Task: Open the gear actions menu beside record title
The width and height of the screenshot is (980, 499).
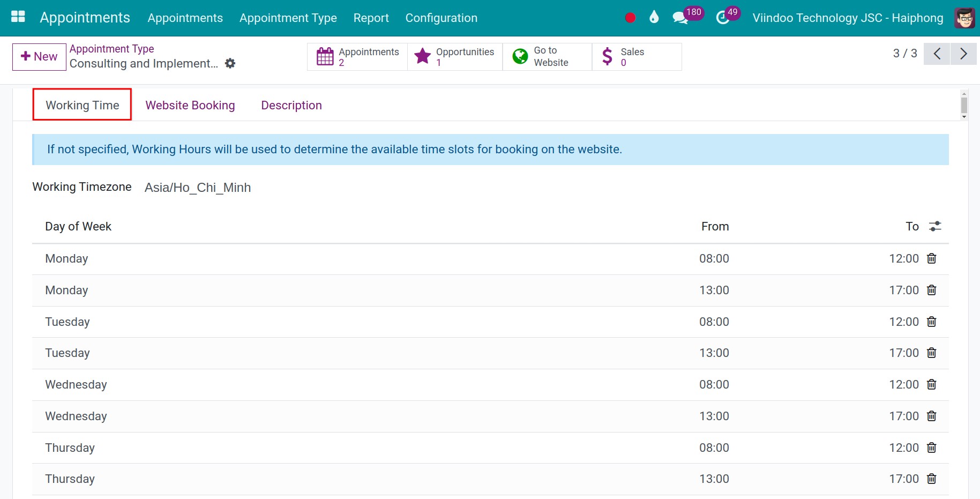Action: click(230, 63)
